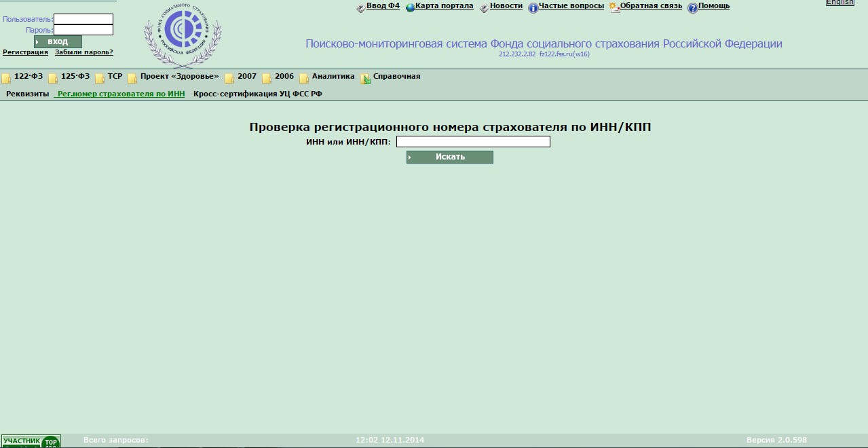Image resolution: width=868 pixels, height=448 pixels.
Task: Click the portal title Поисково-мониторинговая система text
Action: tap(544, 43)
